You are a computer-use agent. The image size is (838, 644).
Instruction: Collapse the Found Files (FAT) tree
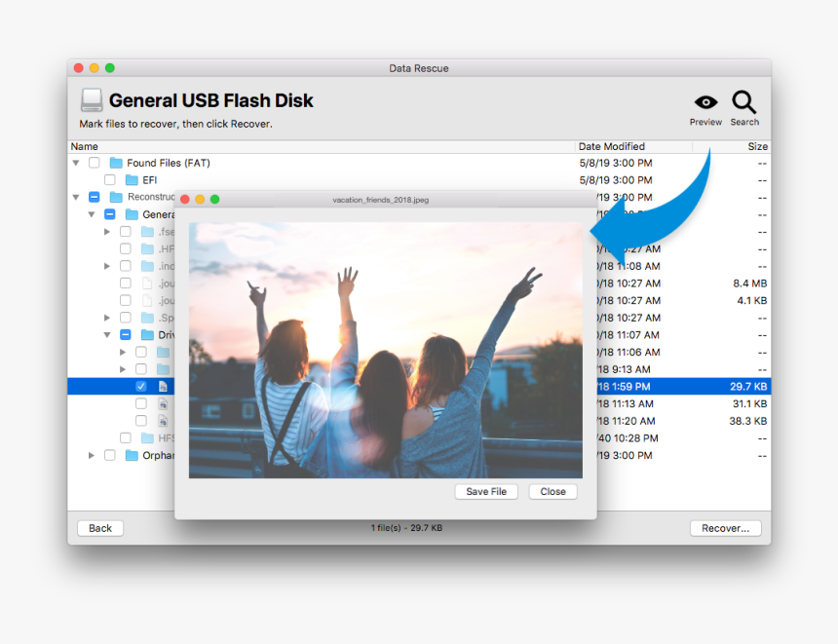76,163
